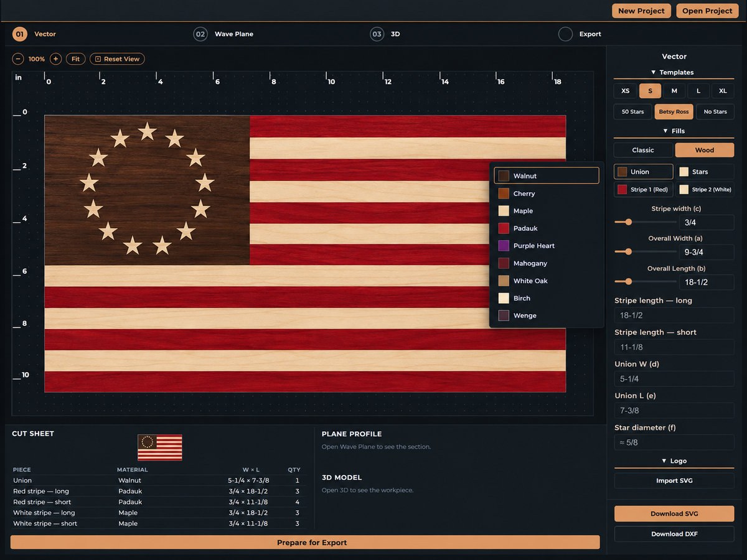Click Prepare for Export
Image resolution: width=747 pixels, height=560 pixels.
(305, 543)
